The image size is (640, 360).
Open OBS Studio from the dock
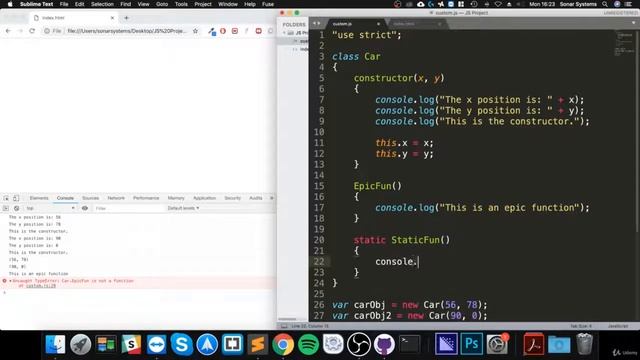(359, 344)
